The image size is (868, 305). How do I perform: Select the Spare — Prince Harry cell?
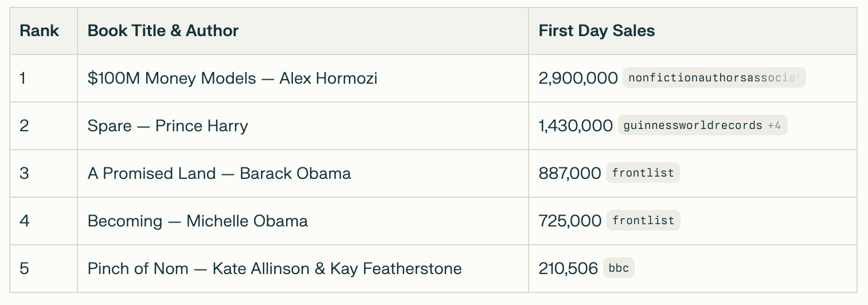tap(303, 126)
